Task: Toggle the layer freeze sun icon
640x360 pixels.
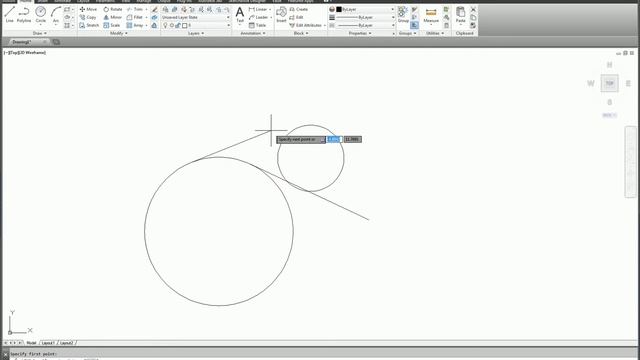Action: tap(172, 25)
